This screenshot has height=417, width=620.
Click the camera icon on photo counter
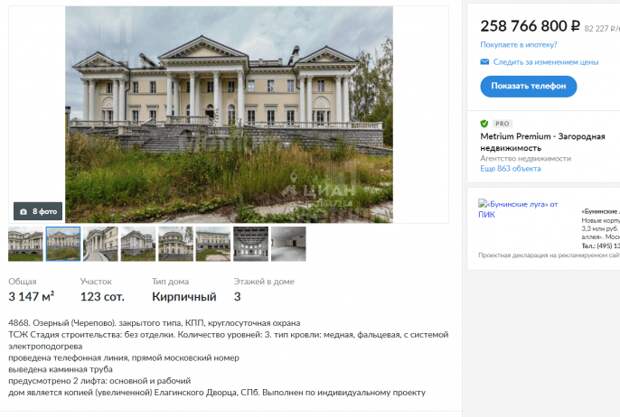[24, 212]
